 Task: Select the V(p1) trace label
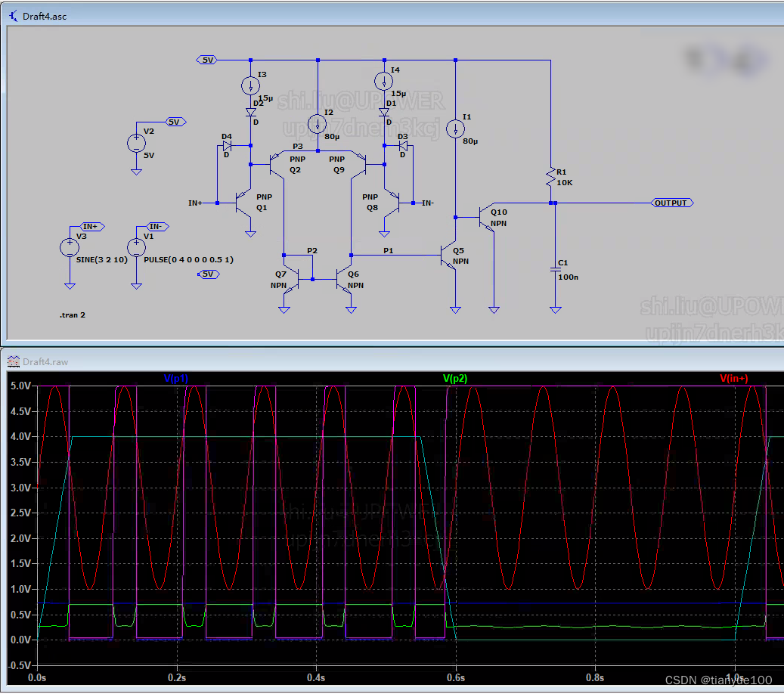click(175, 378)
